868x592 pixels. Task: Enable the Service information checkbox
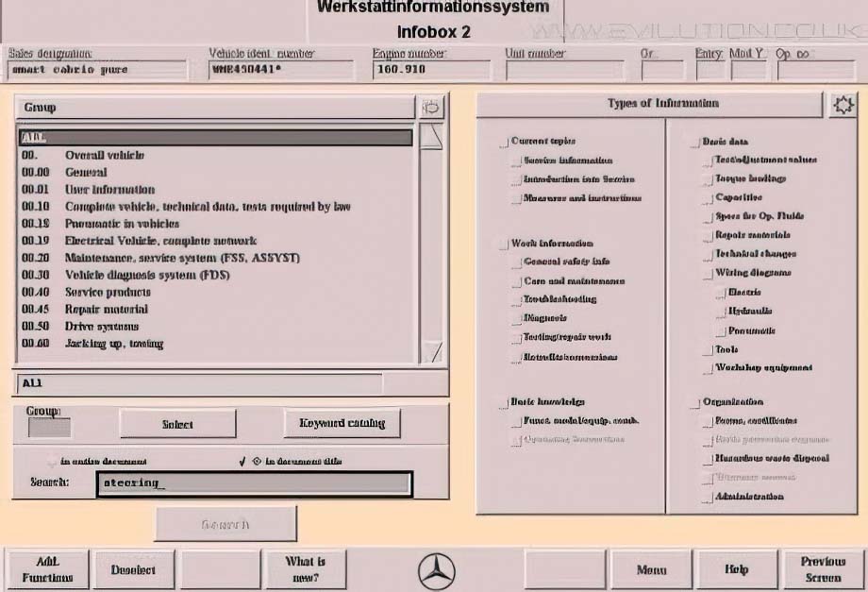click(x=517, y=161)
